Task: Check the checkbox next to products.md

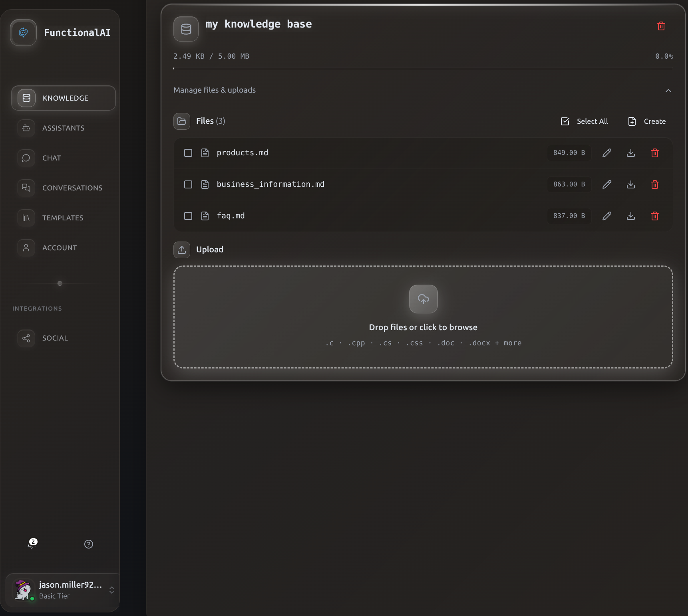Action: 188,153
